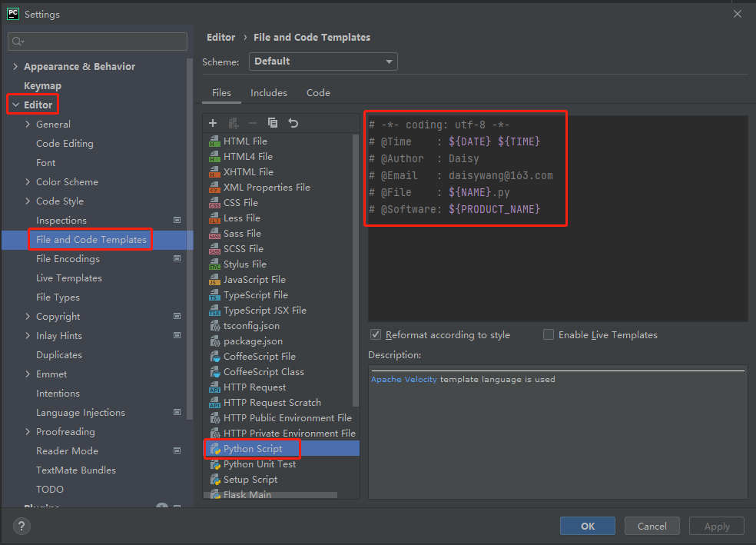
Task: Switch to the Files tab
Action: click(221, 92)
